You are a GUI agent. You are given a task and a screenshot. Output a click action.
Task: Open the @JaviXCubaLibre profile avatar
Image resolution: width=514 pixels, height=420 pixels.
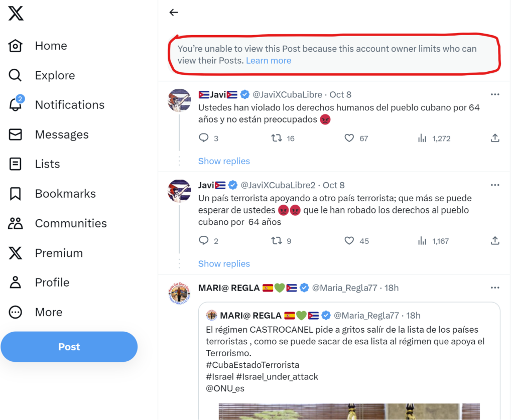[x=179, y=100]
